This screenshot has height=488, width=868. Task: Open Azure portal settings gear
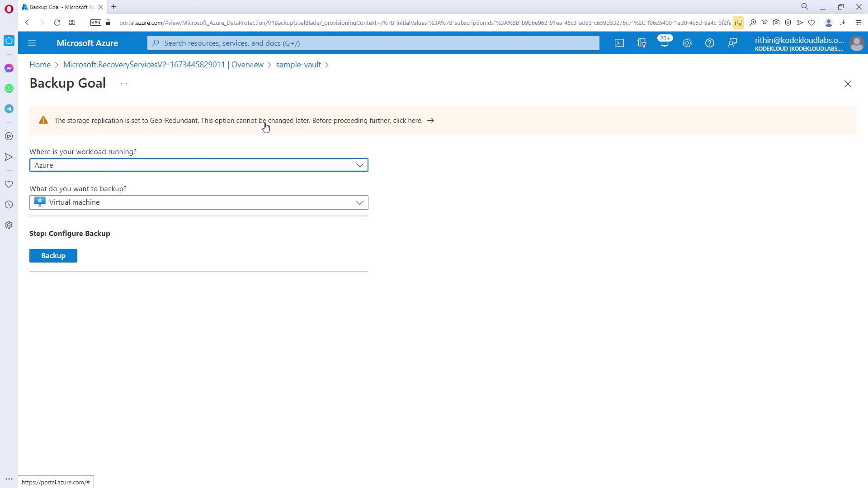687,43
